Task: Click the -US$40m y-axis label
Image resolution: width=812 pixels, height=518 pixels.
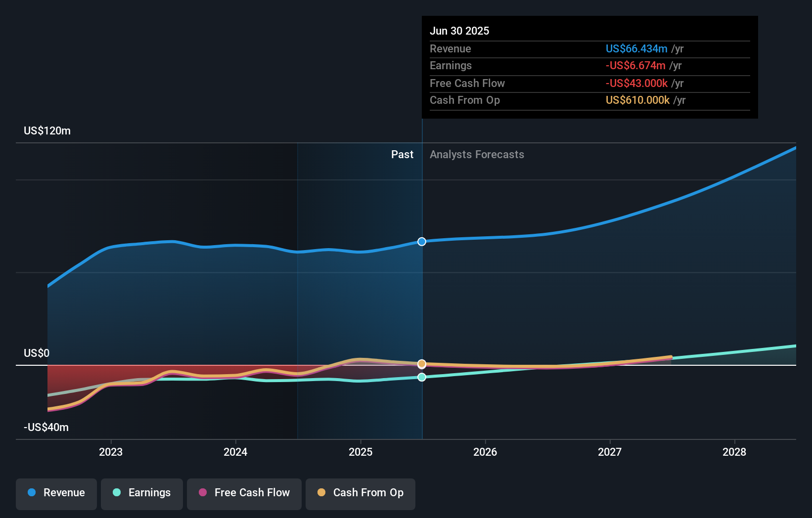Action: (46, 427)
